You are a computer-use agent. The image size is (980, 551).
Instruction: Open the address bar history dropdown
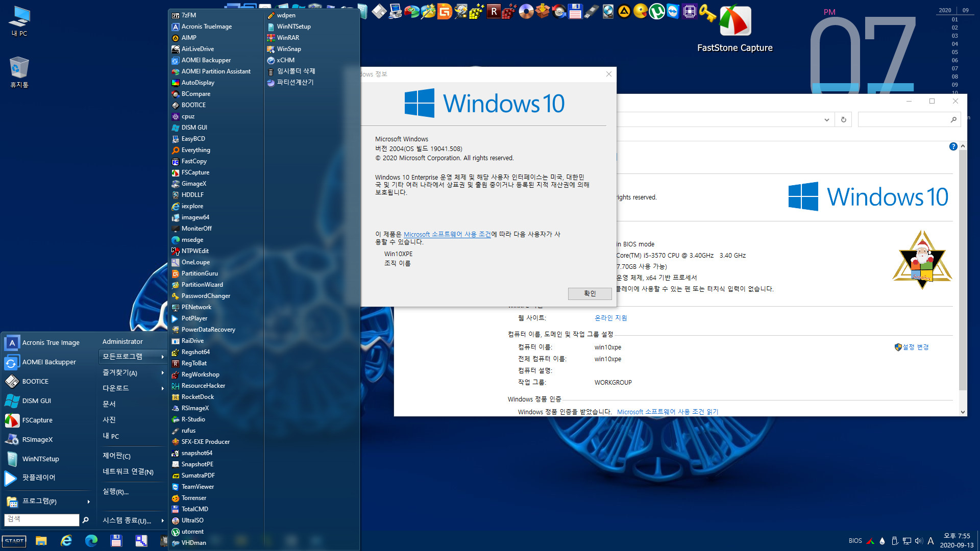(826, 119)
